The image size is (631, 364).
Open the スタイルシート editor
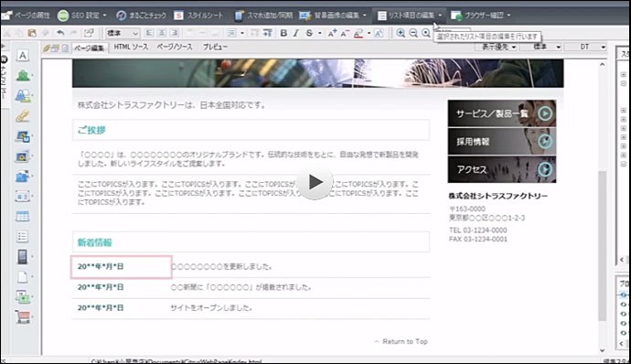pos(198,16)
